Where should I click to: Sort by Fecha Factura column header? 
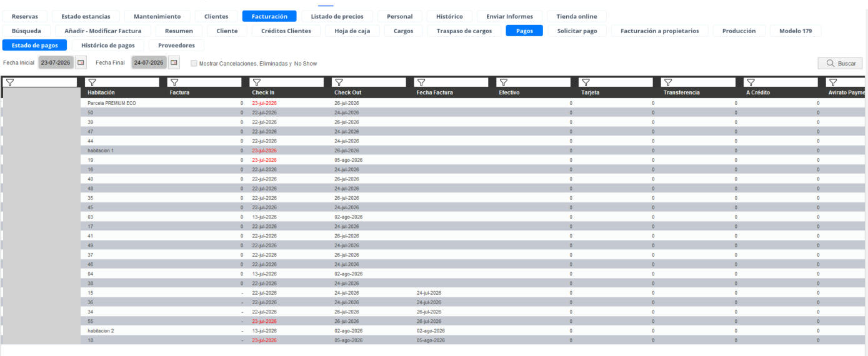435,92
